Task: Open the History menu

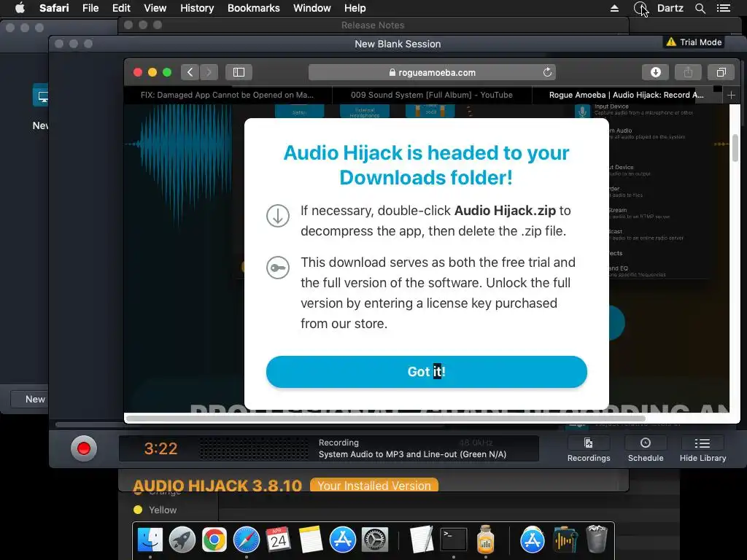Action: 197,8
